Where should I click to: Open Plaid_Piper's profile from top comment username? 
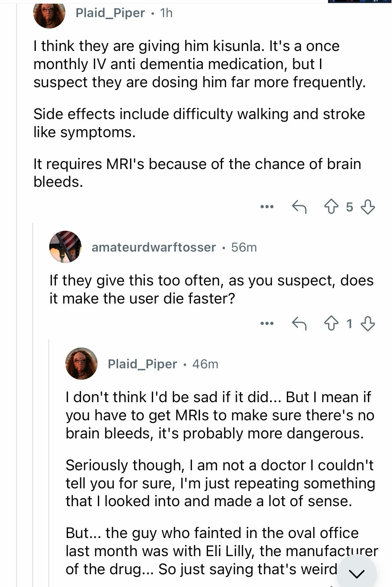pos(110,13)
